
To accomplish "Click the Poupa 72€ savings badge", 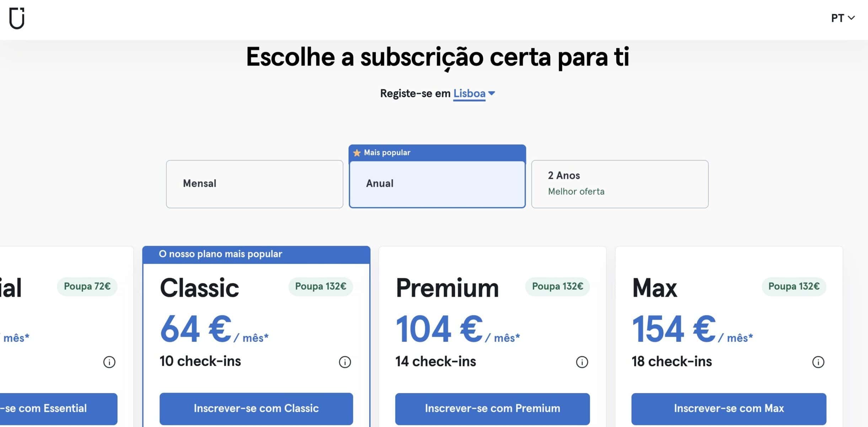I will (x=87, y=286).
